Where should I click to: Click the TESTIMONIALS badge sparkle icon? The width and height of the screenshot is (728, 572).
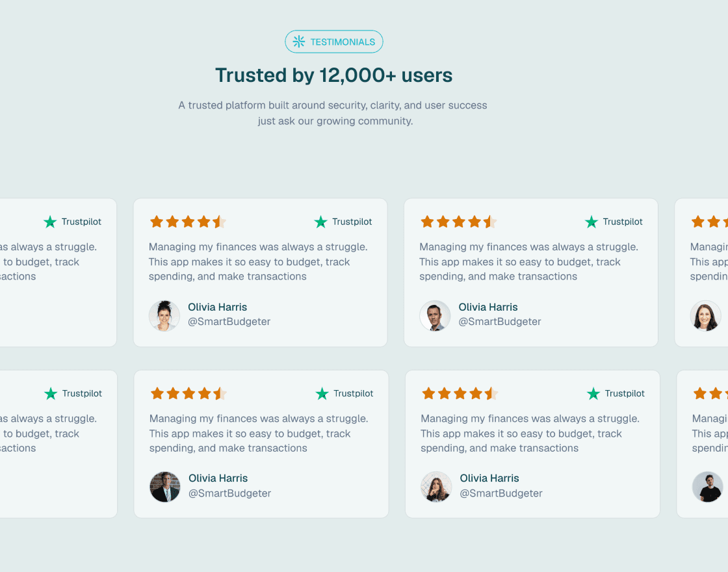pos(299,42)
